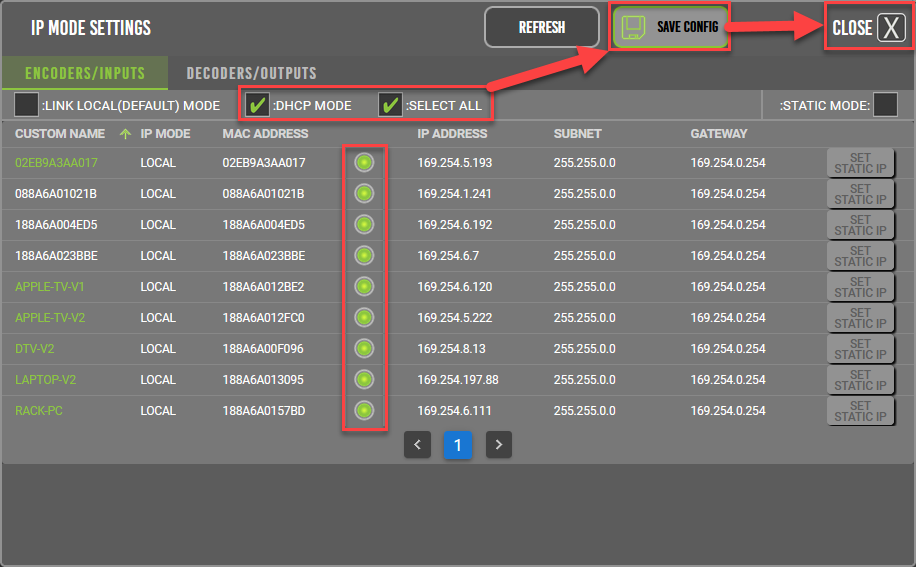Toggle green indicator for 02EB9A3AA017 row
Screen dimensions: 916x567
pyautogui.click(x=364, y=163)
